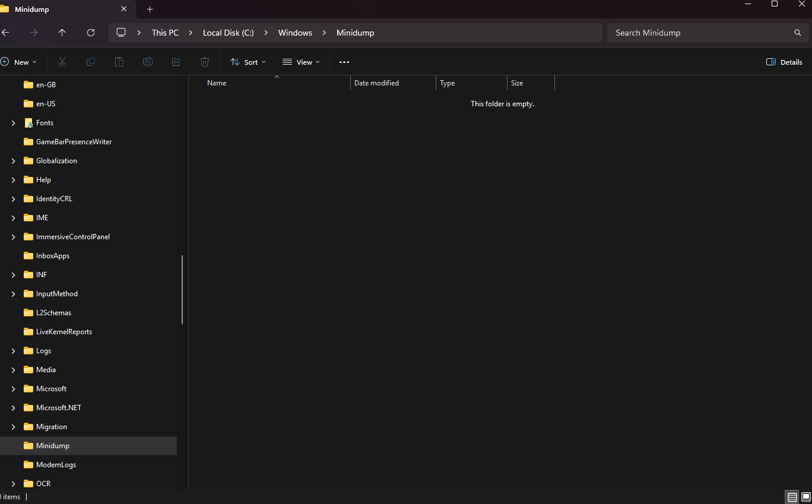This screenshot has height=504, width=812.
Task: Click the Paste icon
Action: tap(119, 62)
